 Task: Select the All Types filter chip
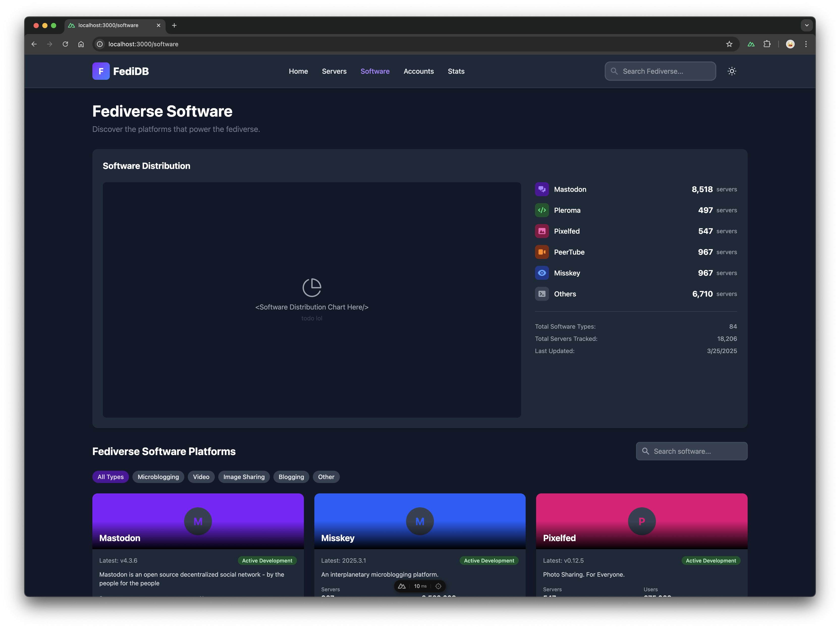point(111,477)
